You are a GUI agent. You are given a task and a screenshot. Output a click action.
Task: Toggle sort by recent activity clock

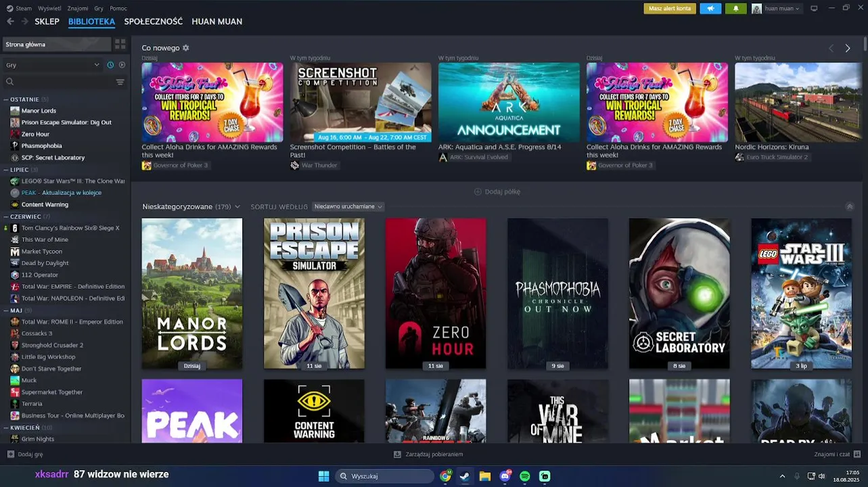click(110, 65)
